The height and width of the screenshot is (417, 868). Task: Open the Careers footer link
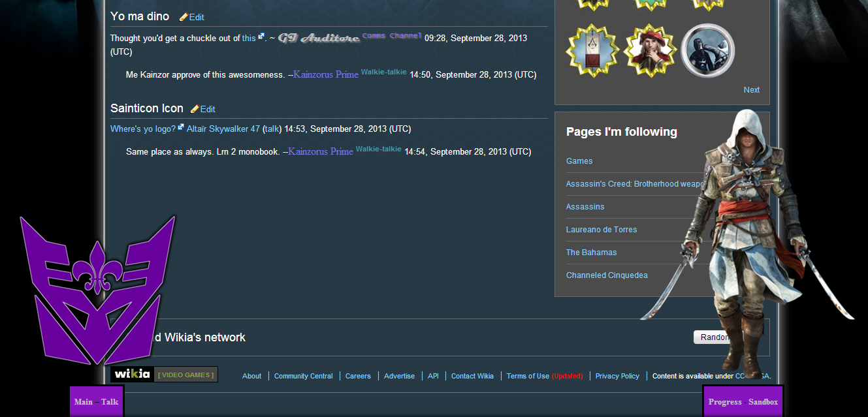(358, 376)
